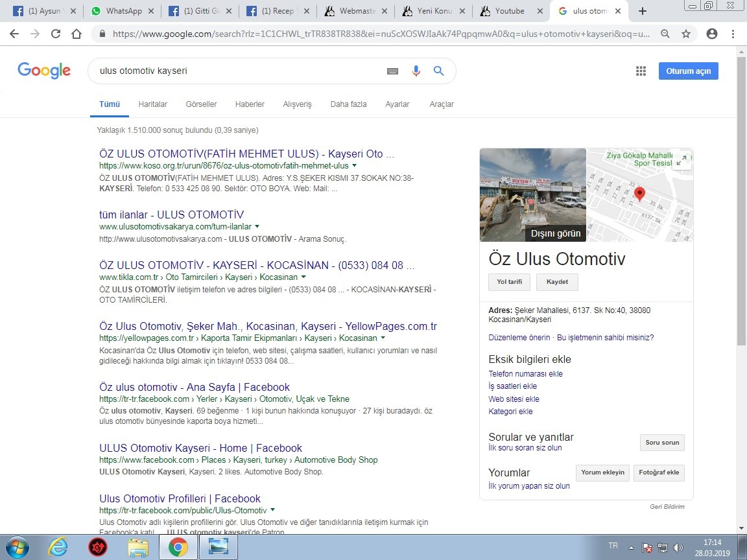Click the Web sitesi ekle link
Image resolution: width=747 pixels, height=560 pixels.
[514, 399]
